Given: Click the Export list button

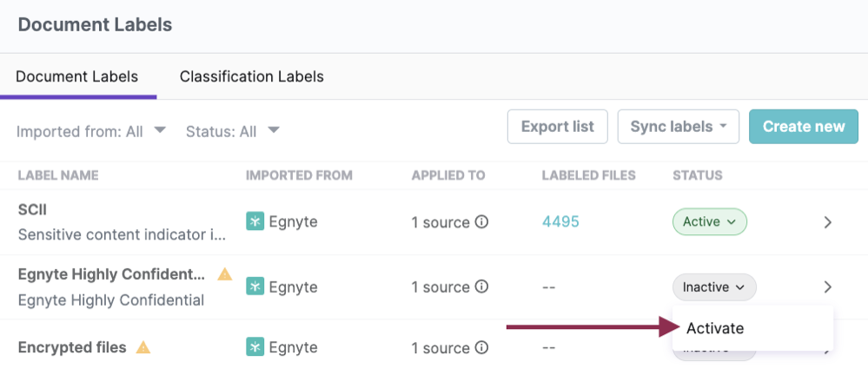Looking at the screenshot, I should pyautogui.click(x=557, y=127).
